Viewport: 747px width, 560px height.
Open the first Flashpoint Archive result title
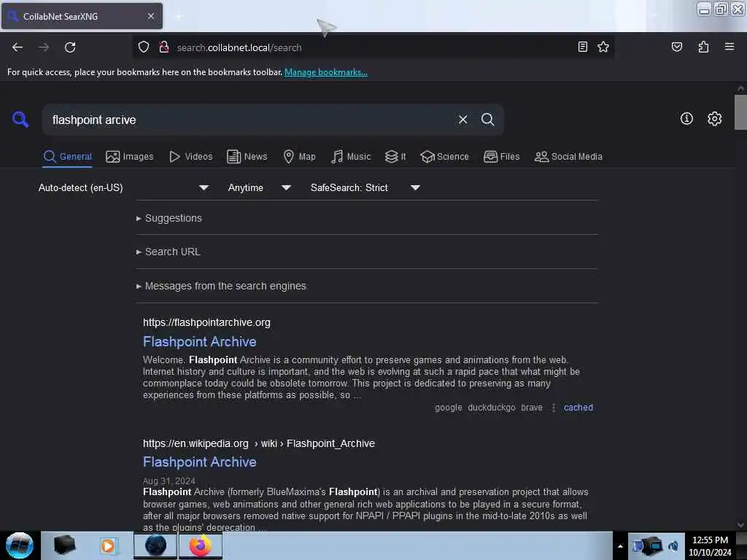(x=200, y=341)
